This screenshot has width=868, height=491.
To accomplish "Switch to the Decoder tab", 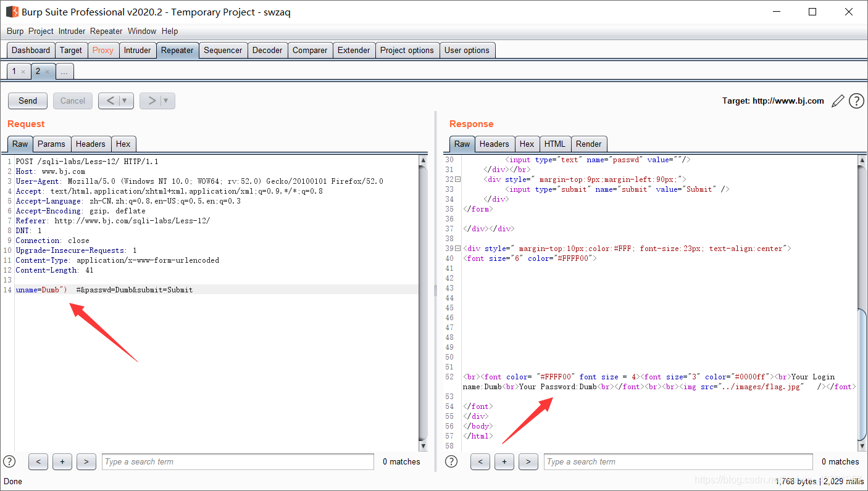I will [267, 51].
